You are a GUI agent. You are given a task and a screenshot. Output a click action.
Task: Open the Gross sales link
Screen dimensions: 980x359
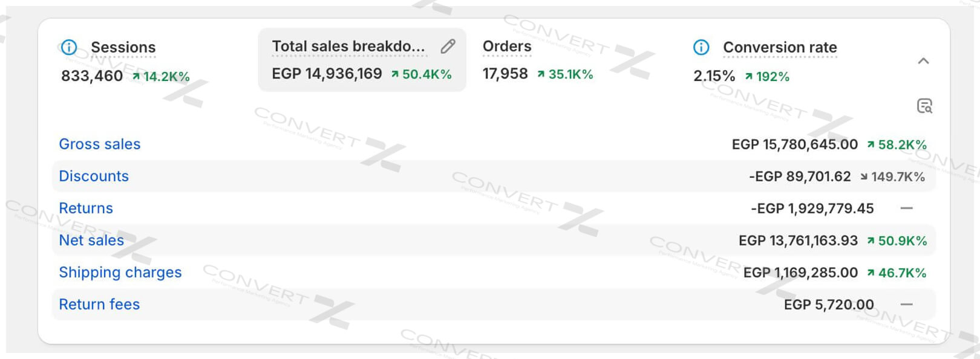point(100,144)
